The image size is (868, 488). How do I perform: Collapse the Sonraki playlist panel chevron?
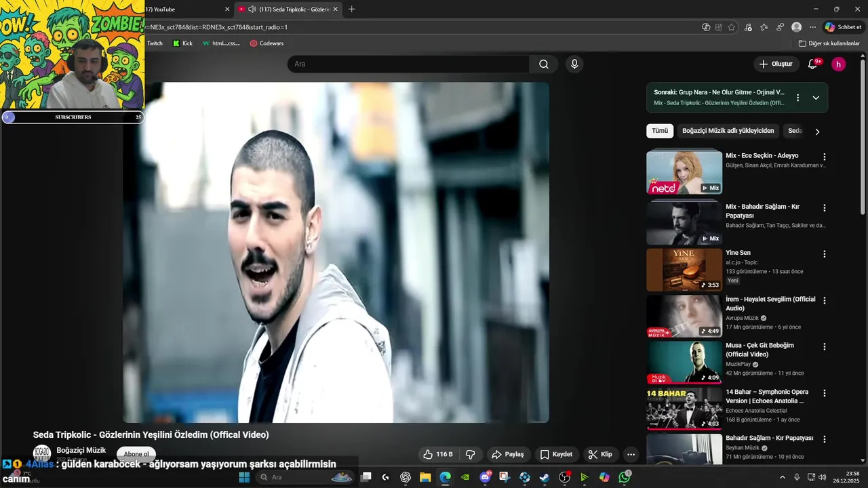point(816,98)
